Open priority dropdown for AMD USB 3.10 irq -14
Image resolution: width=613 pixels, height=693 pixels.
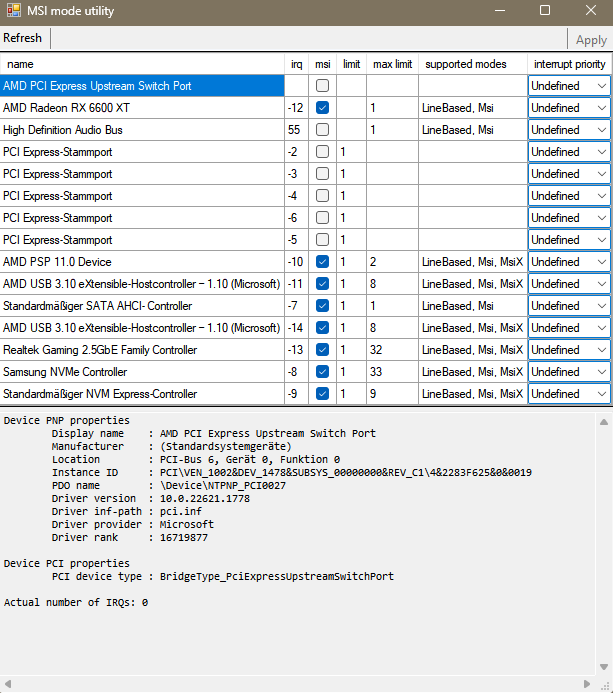(x=570, y=328)
